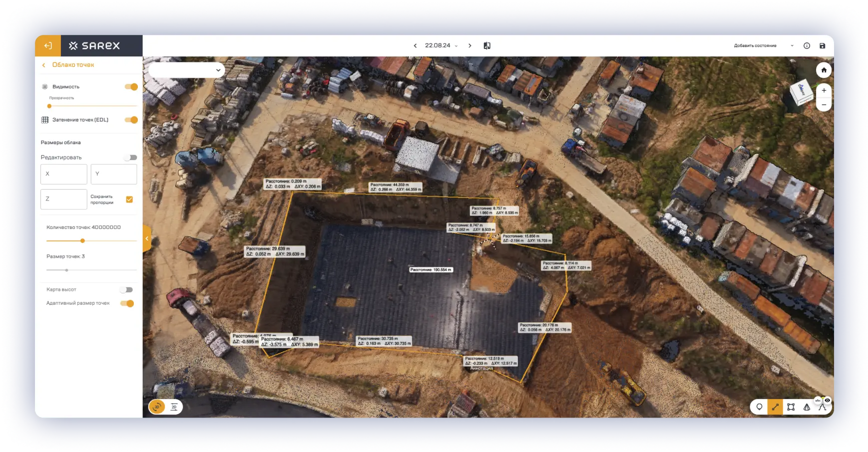868x452 pixels.
Task: Switch to 2D view mode
Action: (x=174, y=407)
